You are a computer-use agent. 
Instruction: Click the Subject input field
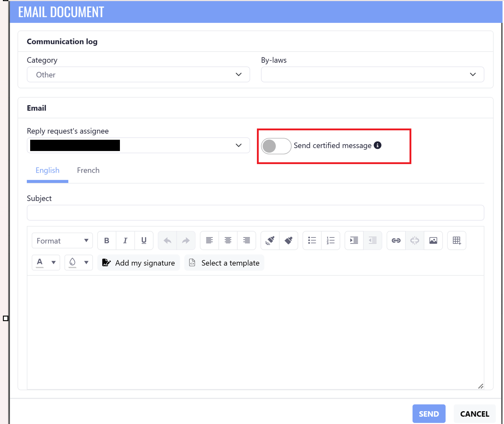click(x=255, y=213)
